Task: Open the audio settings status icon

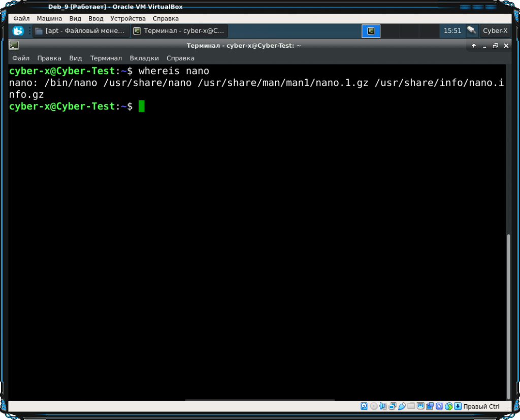Action: pyautogui.click(x=383, y=406)
